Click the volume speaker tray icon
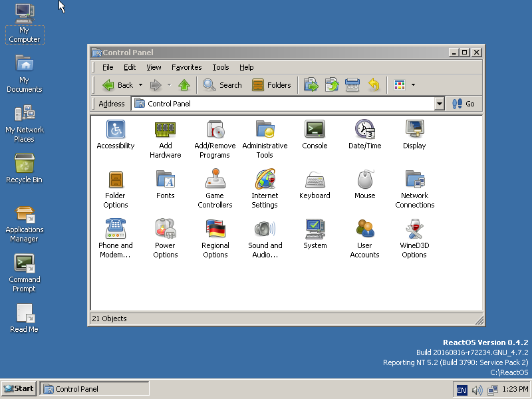Image resolution: width=532 pixels, height=399 pixels. click(x=477, y=390)
